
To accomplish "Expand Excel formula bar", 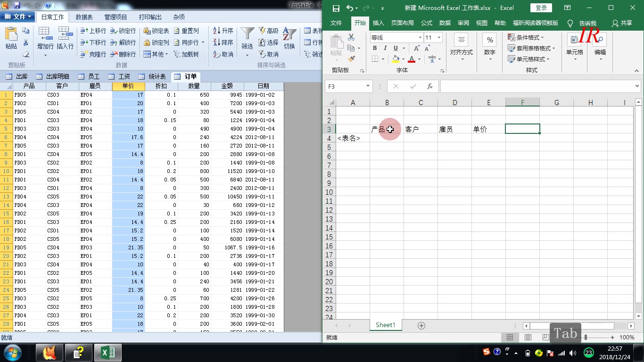I will click(637, 86).
